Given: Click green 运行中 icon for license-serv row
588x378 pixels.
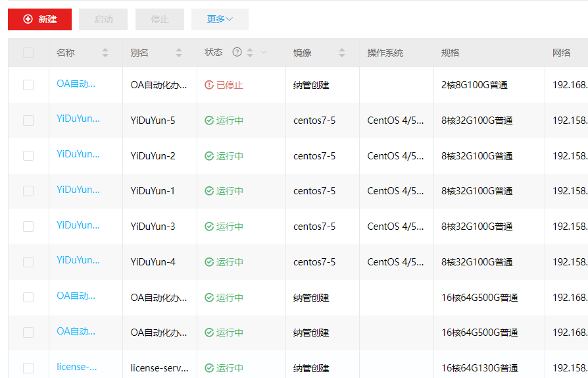Looking at the screenshot, I should click(x=209, y=368).
